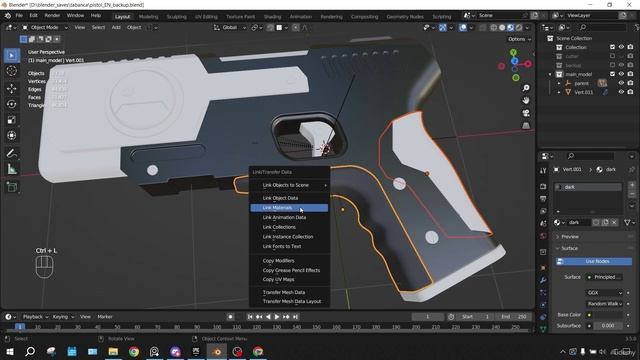
Task: Select the Transform tool
Action: pos(12,136)
